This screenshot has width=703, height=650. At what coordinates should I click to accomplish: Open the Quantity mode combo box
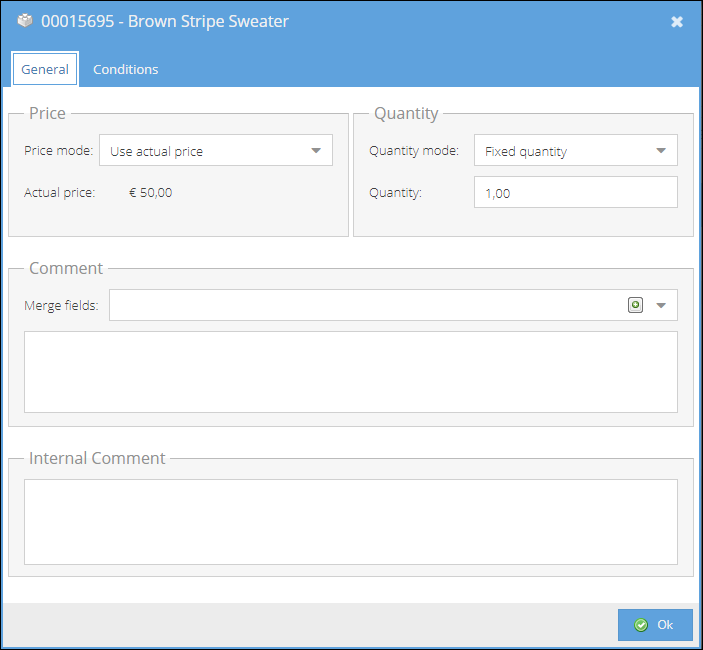click(576, 150)
